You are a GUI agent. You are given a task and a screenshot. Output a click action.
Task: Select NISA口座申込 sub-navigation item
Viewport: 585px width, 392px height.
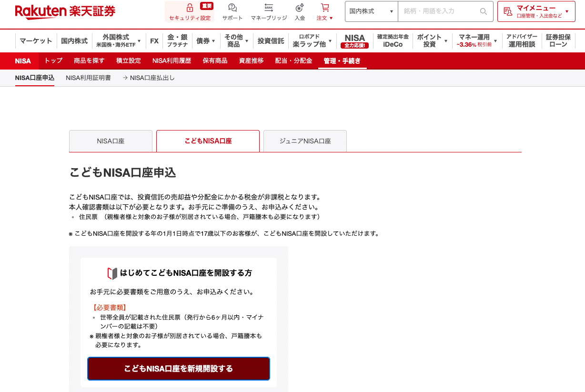pyautogui.click(x=35, y=78)
